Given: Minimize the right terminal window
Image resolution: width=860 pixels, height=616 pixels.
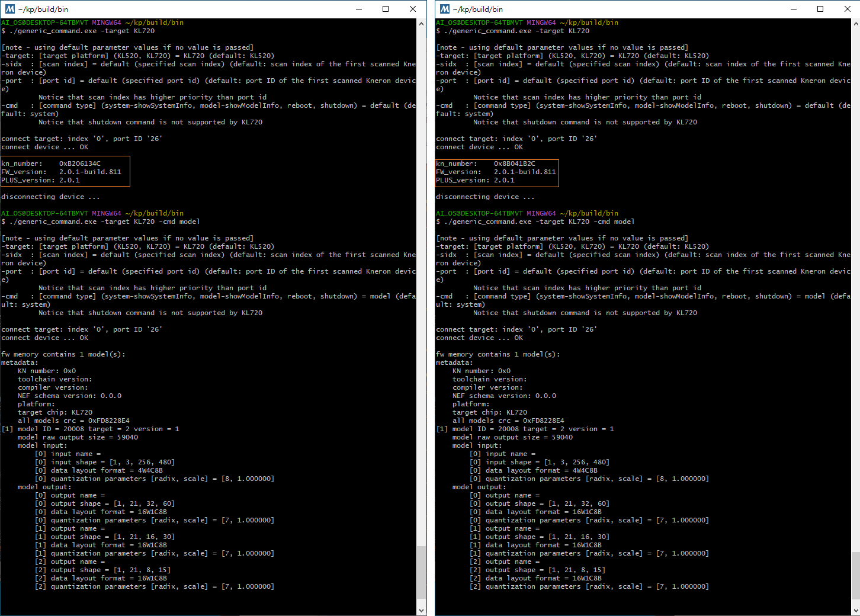Looking at the screenshot, I should click(x=793, y=9).
